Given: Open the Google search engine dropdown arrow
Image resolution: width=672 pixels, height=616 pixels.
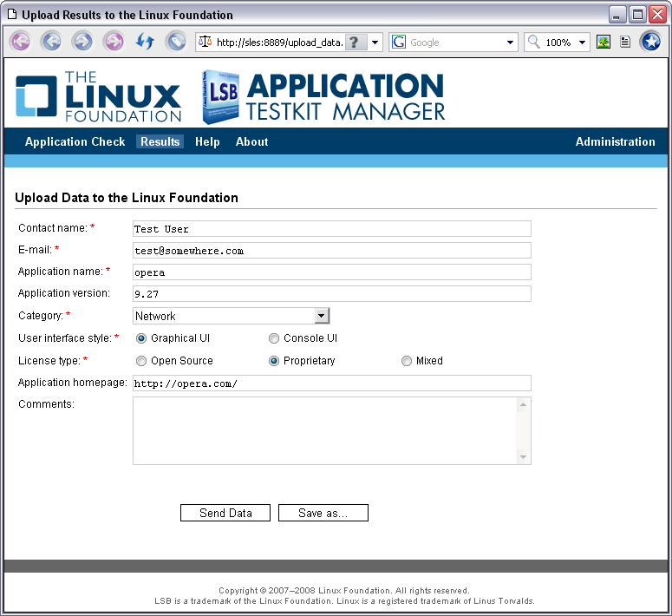Looking at the screenshot, I should [510, 43].
